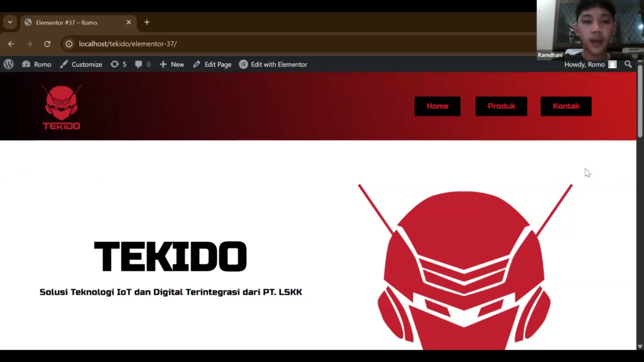Click the site info icon in address bar
The image size is (644, 362).
[69, 44]
